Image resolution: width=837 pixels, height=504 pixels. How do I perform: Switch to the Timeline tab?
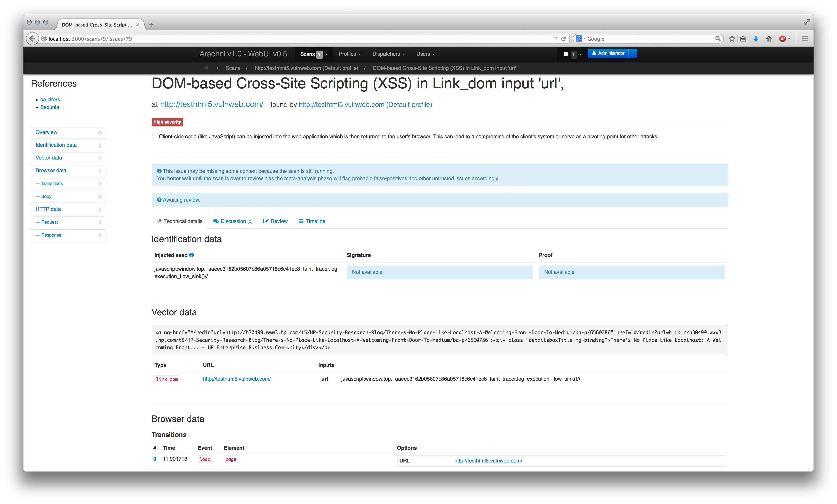click(312, 221)
